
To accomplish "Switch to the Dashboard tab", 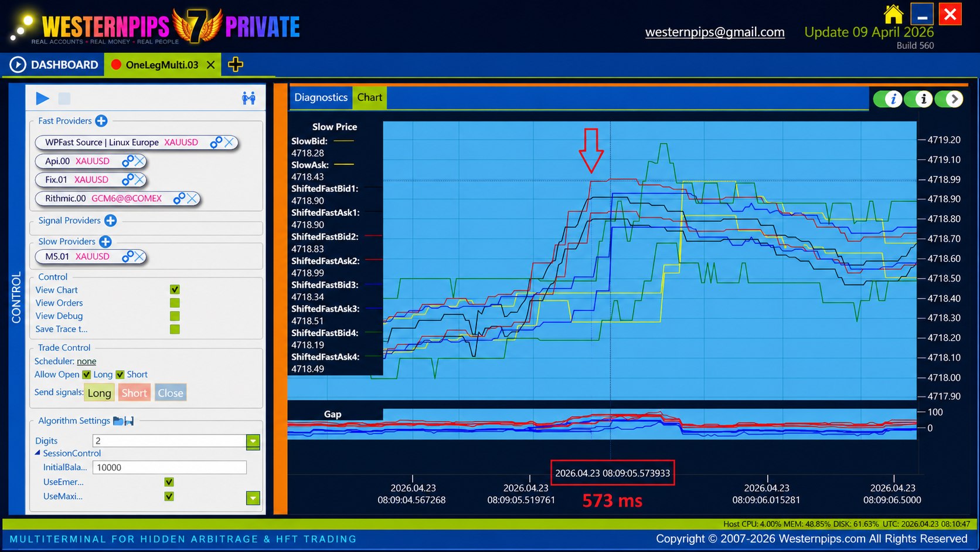I will point(54,65).
